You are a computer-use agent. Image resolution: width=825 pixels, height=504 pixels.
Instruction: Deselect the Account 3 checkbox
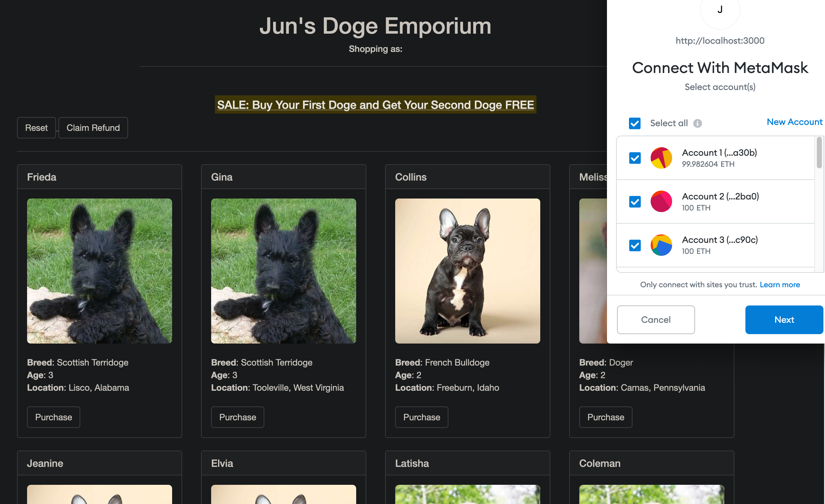click(x=635, y=245)
